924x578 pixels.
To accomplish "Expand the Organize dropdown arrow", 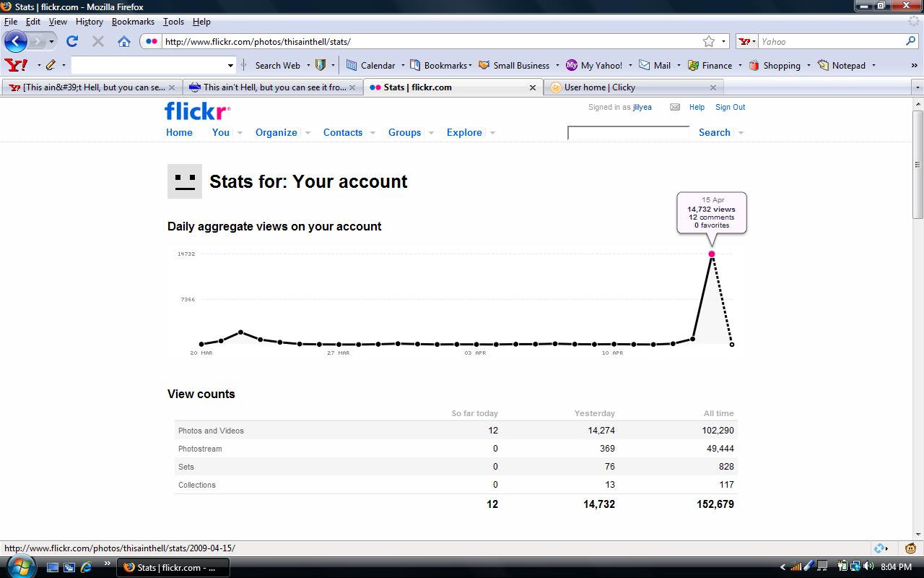I will click(x=308, y=133).
